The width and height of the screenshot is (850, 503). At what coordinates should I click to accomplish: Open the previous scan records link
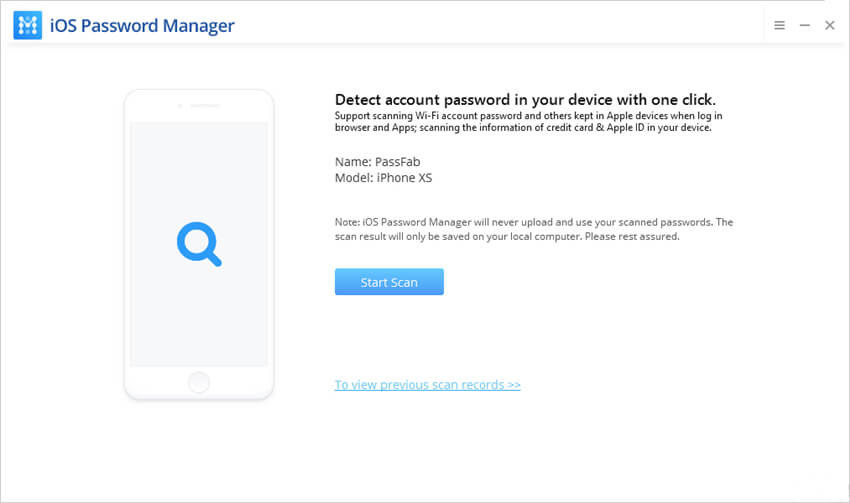click(428, 385)
